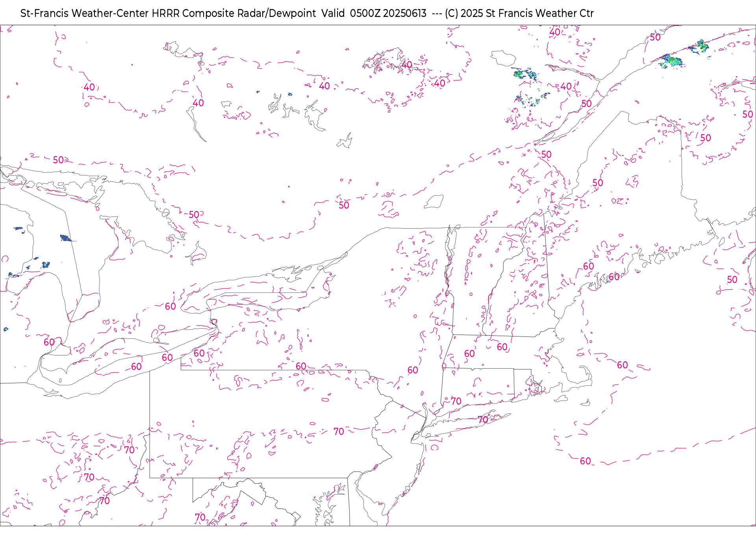Click the 60 label in New York's Hudson Valley

point(413,370)
